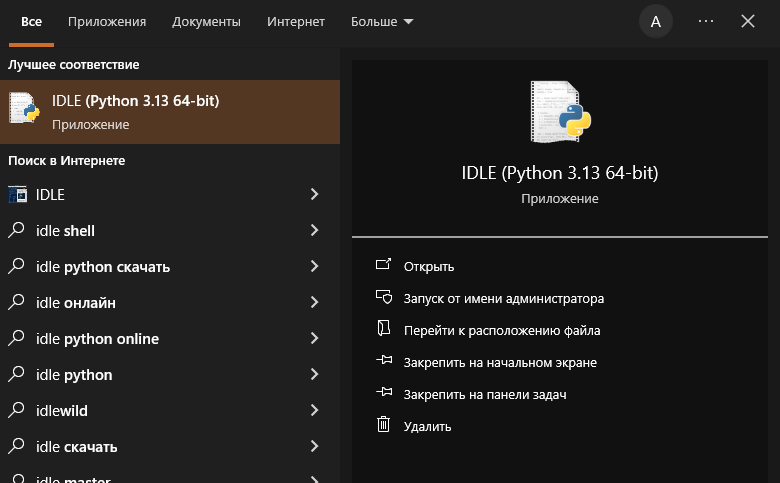Expand the idle онлайн chevron
This screenshot has width=780, height=483.
(x=314, y=302)
